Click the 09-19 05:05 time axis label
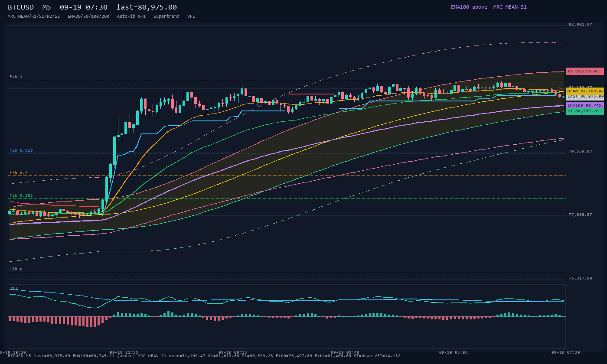Screen dimensions: 607x364 454,352
